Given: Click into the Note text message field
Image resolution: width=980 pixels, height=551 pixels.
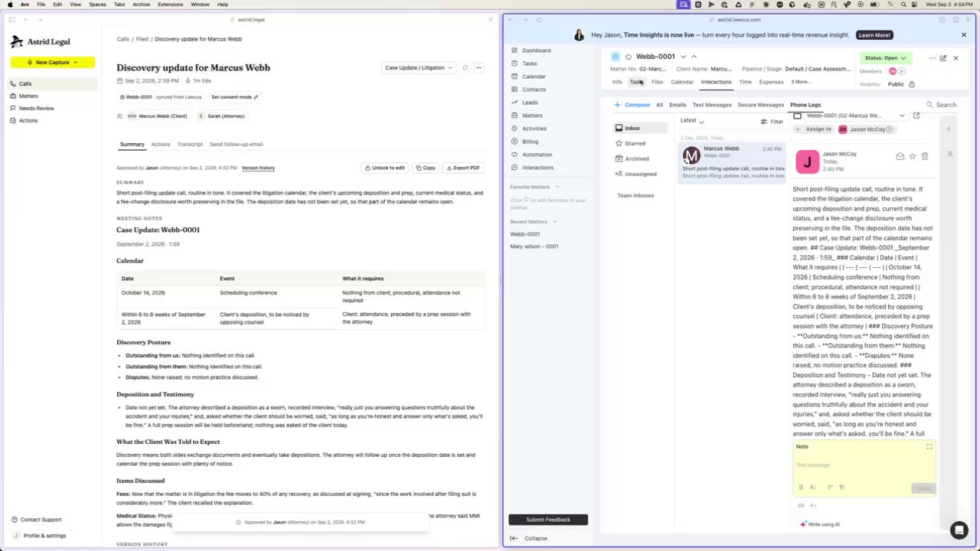Looking at the screenshot, I should coord(864,465).
